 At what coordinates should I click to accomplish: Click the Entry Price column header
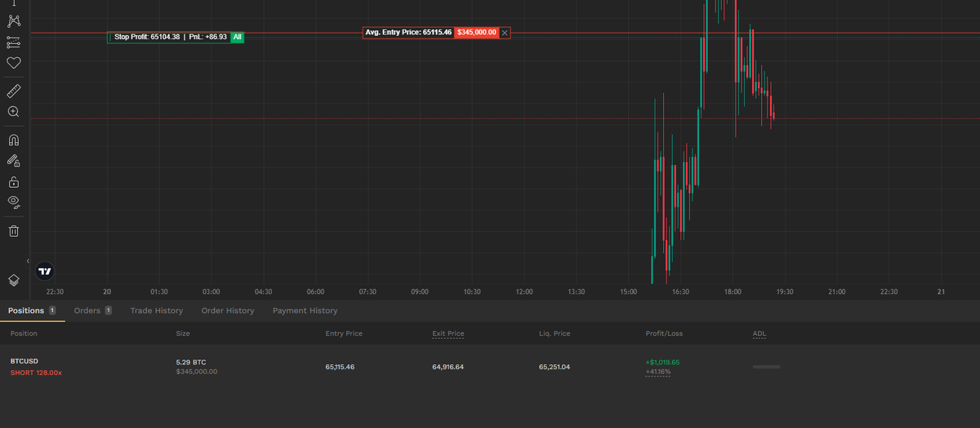point(344,333)
